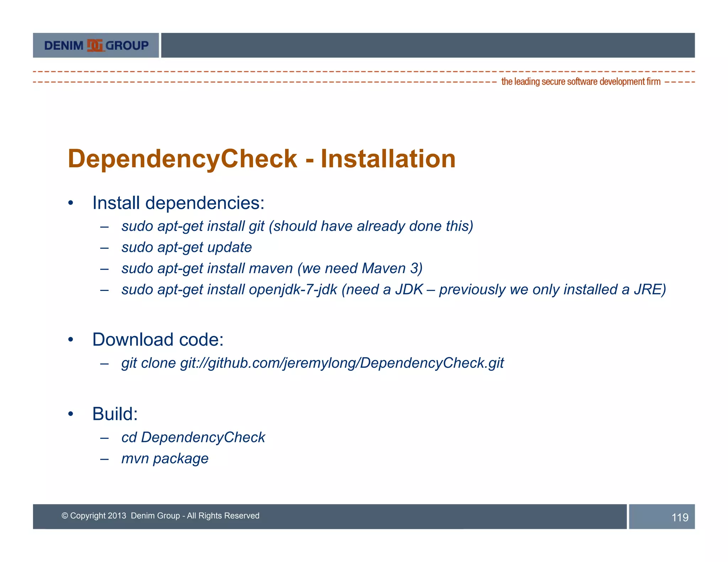Click the copyright 2013 Denim Group footer text
This screenshot has width=728, height=562.
coord(160,516)
